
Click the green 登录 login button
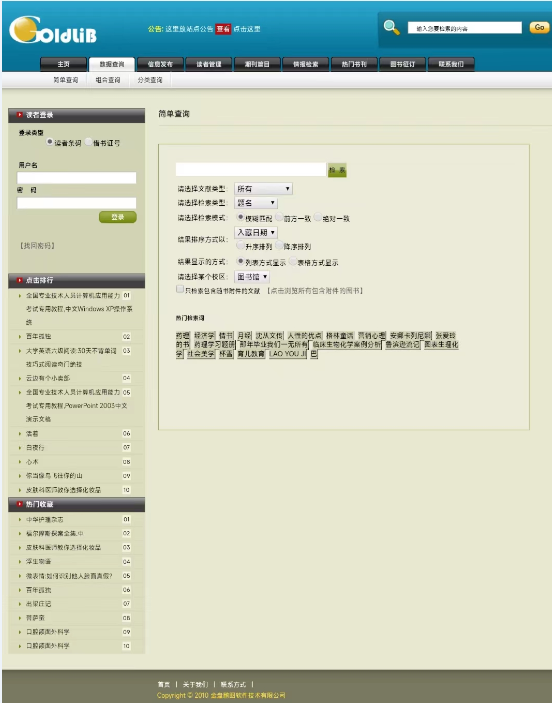[117, 217]
